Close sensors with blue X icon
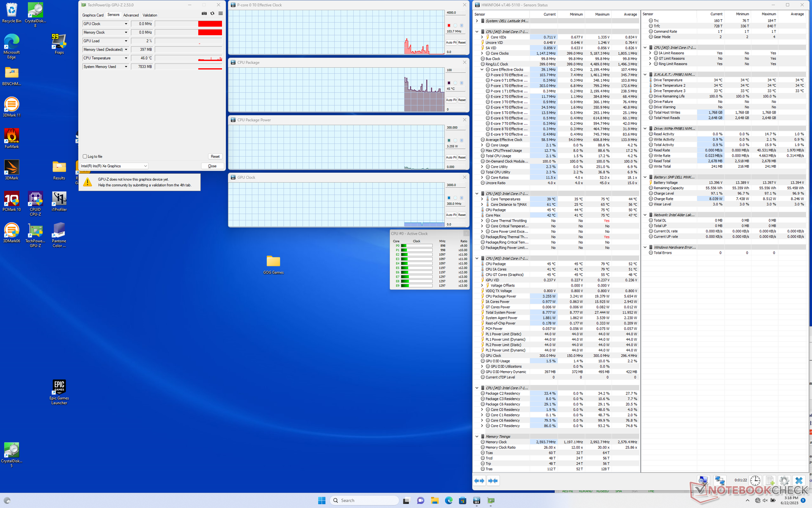The width and height of the screenshot is (812, 508). click(x=798, y=481)
